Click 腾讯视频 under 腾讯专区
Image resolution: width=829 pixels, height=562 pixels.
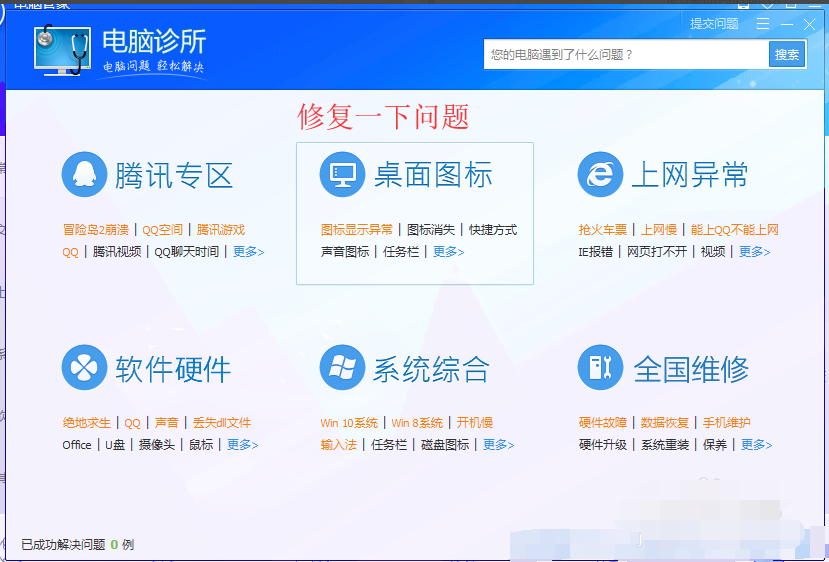pos(117,252)
